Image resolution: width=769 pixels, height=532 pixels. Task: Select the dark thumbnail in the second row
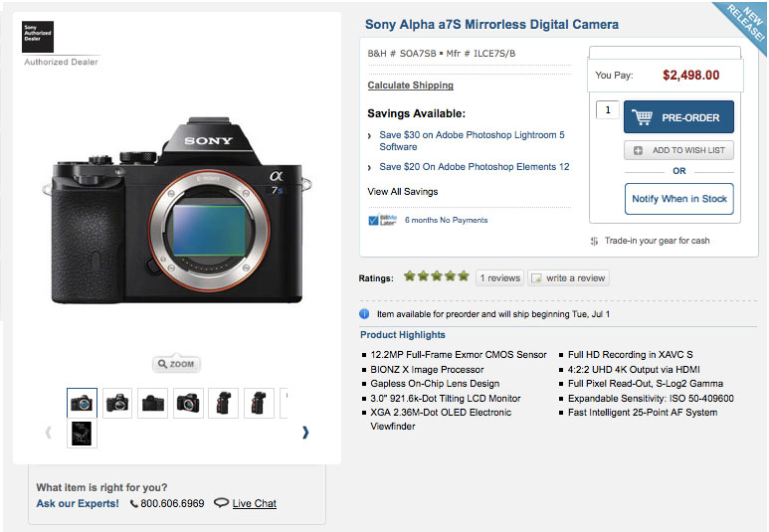83,434
